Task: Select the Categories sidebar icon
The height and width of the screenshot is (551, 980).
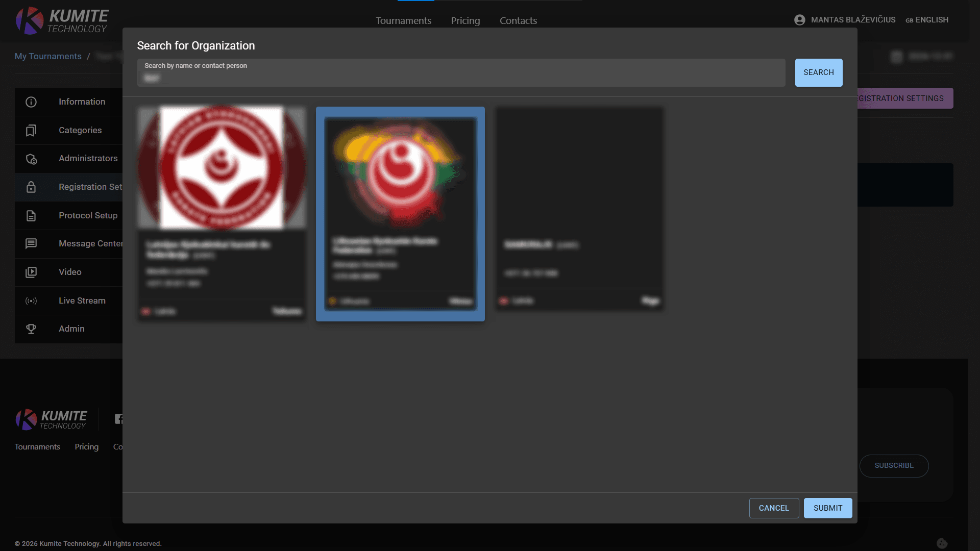Action: (x=31, y=130)
